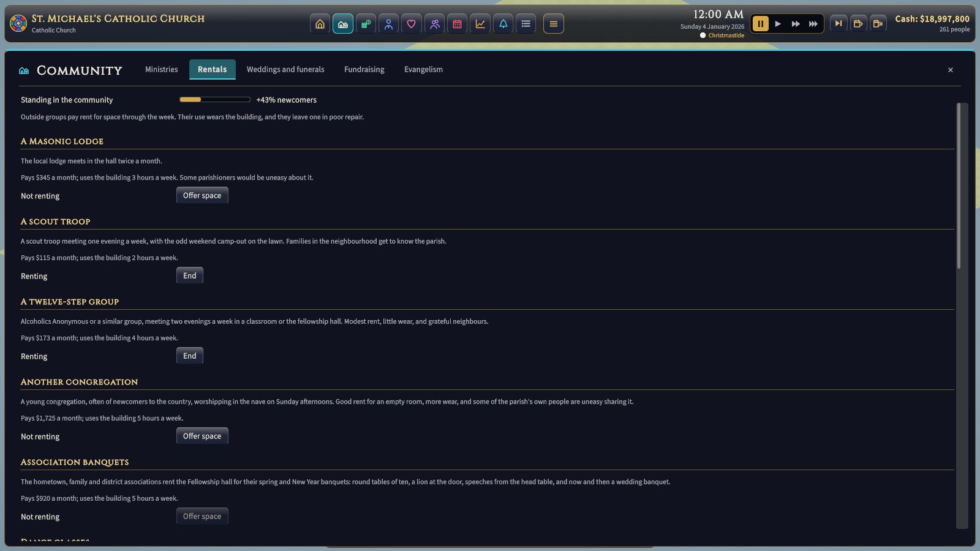Open the purple people group icon

(x=434, y=24)
